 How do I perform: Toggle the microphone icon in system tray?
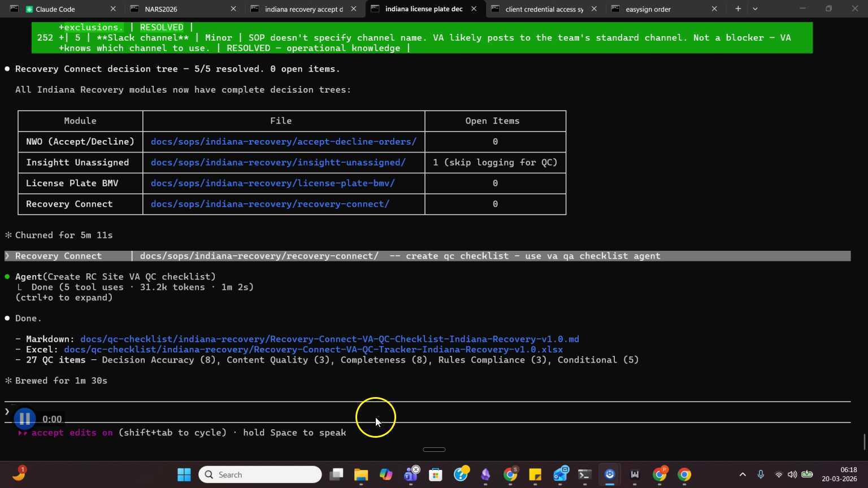tap(761, 474)
